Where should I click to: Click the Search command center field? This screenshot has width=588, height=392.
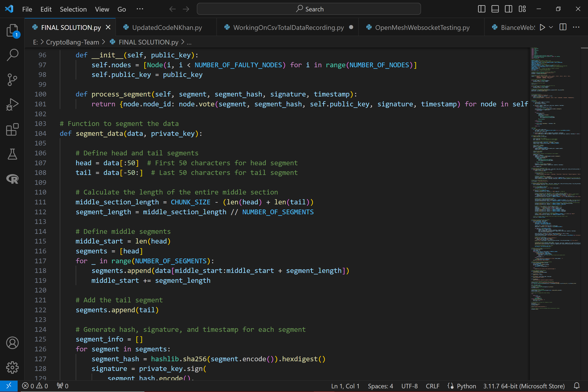click(x=309, y=9)
